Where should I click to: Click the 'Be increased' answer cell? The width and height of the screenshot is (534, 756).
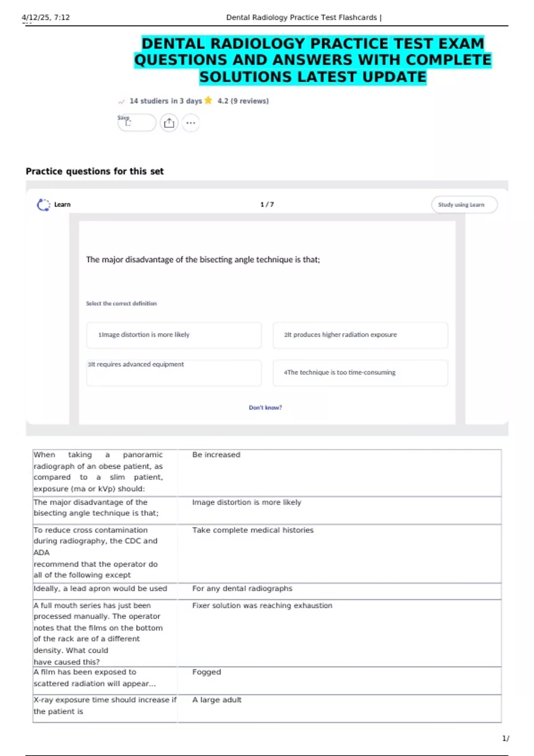(216, 455)
